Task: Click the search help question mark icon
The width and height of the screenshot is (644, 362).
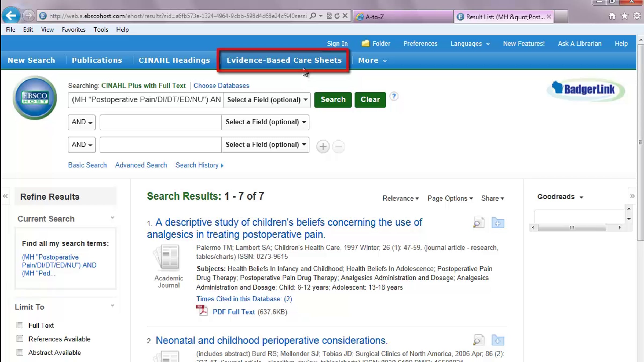Action: click(394, 96)
